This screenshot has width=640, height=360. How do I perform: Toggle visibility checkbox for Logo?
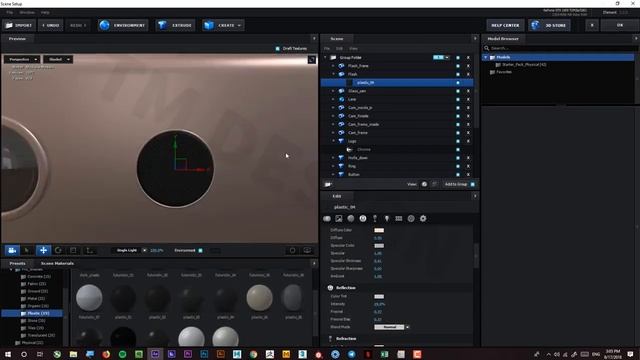coord(458,141)
